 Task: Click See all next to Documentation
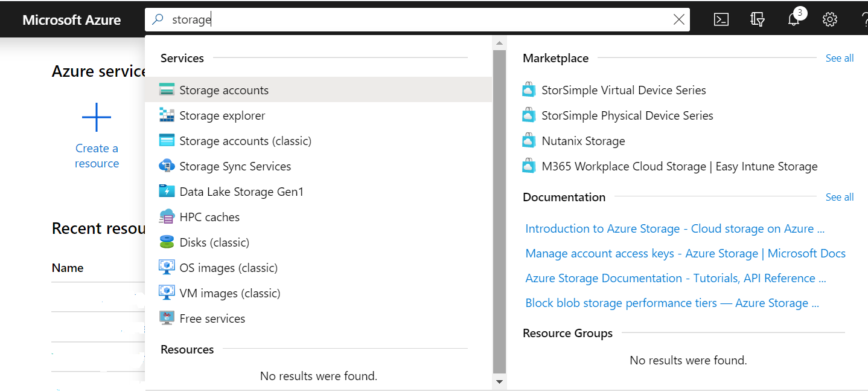(840, 197)
